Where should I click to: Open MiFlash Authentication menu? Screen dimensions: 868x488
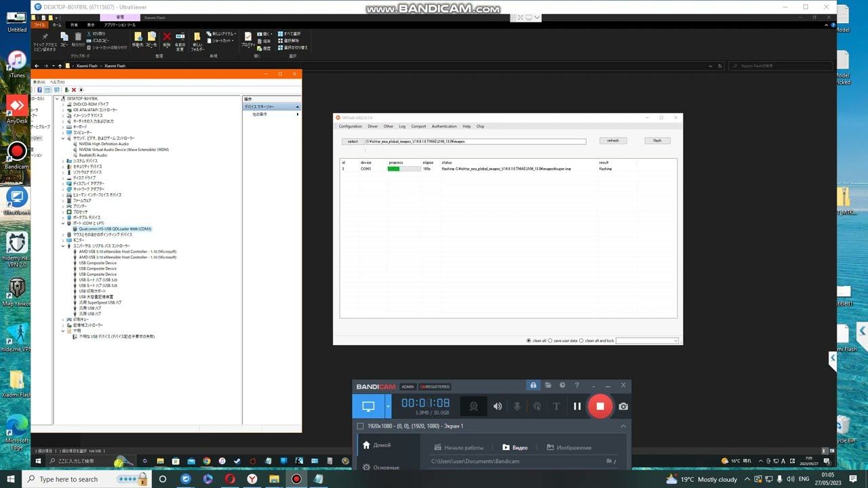(x=444, y=126)
